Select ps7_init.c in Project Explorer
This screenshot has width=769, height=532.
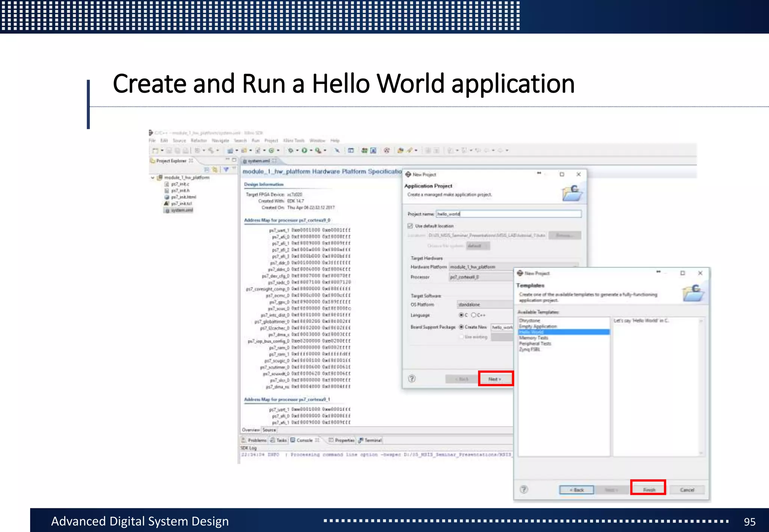point(177,184)
